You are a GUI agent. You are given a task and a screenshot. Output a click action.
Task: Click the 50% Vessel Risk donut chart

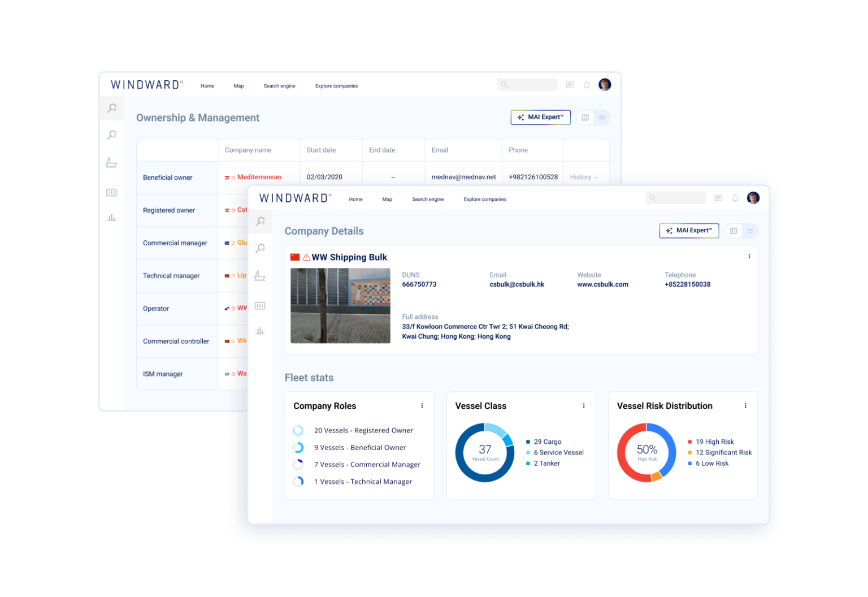point(646,451)
